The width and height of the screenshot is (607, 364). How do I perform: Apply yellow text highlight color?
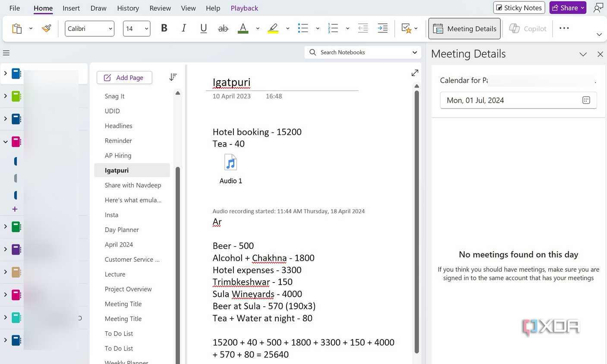click(x=273, y=28)
